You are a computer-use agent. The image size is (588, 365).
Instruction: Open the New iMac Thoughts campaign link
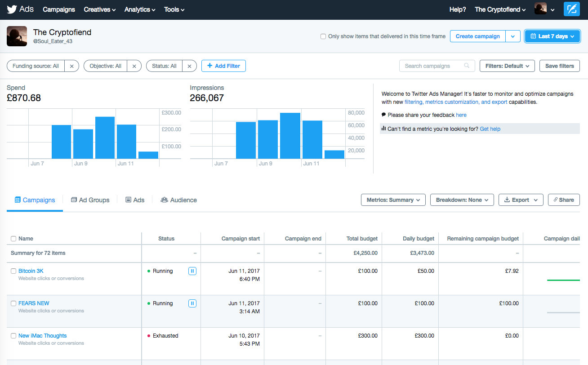pyautogui.click(x=42, y=336)
